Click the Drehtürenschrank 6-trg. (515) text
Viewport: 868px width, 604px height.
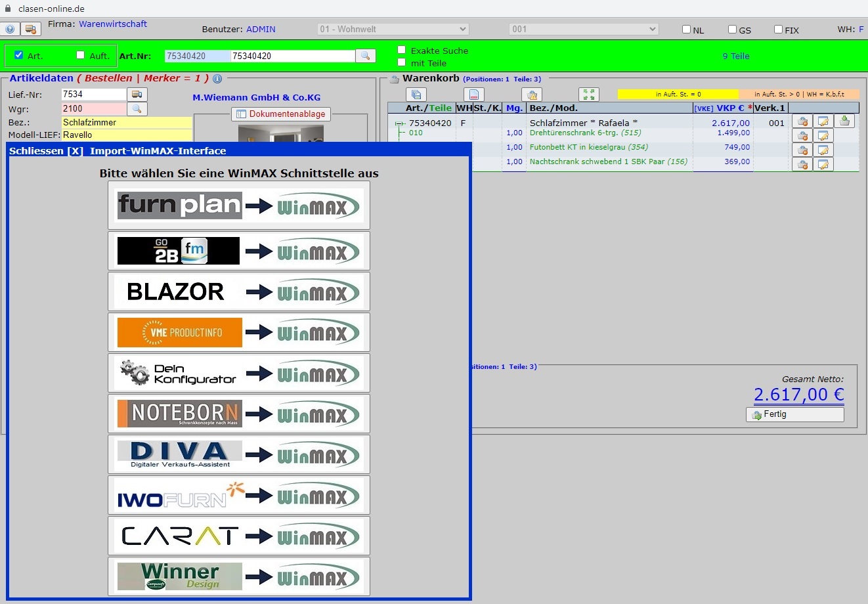[586, 133]
